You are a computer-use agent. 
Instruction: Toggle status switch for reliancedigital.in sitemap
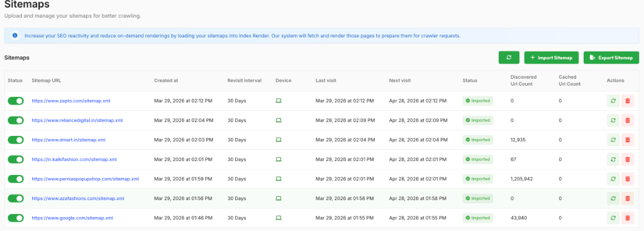point(16,120)
